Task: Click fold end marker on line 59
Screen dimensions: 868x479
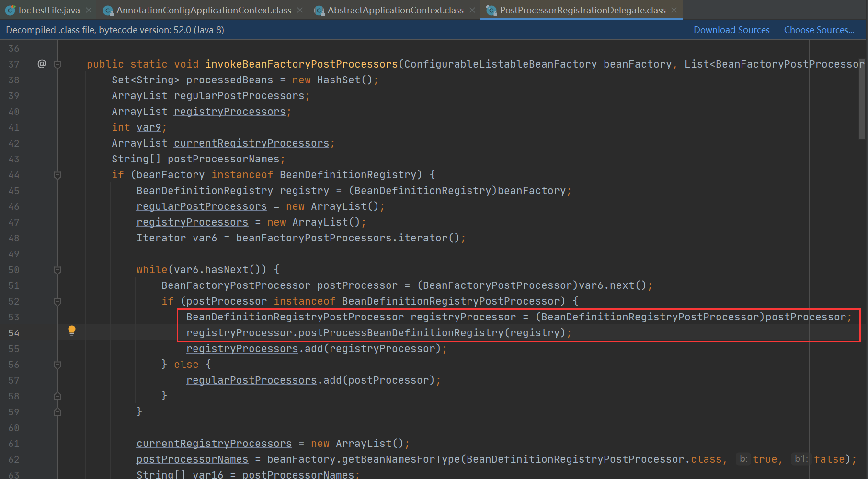Action: point(57,412)
